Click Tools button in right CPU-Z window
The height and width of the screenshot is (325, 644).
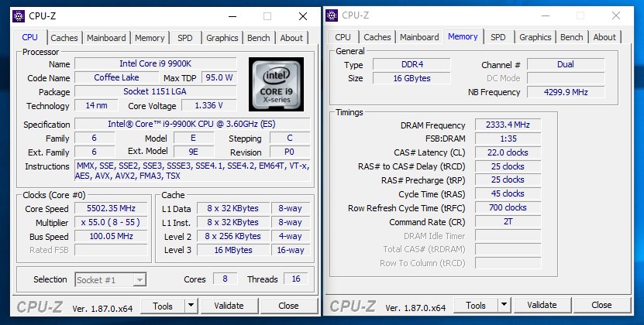coord(476,306)
